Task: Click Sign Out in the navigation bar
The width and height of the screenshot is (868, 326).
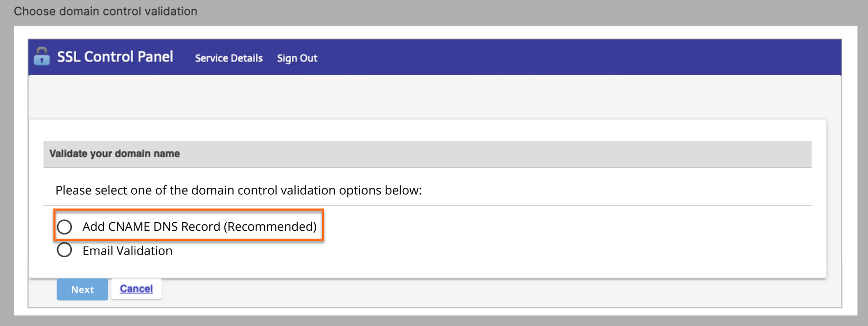Action: (x=297, y=58)
